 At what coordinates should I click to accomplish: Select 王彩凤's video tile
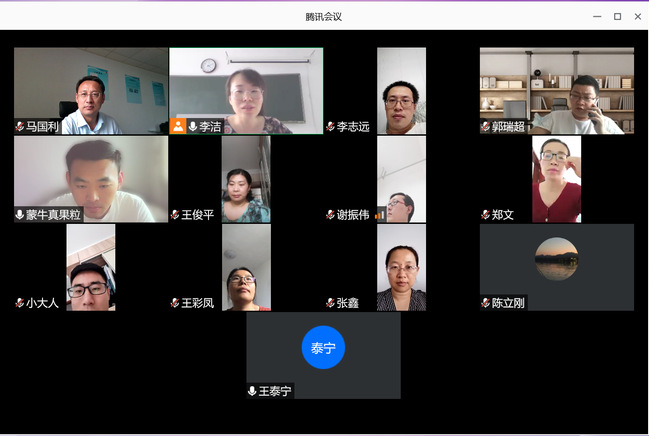coord(246,267)
